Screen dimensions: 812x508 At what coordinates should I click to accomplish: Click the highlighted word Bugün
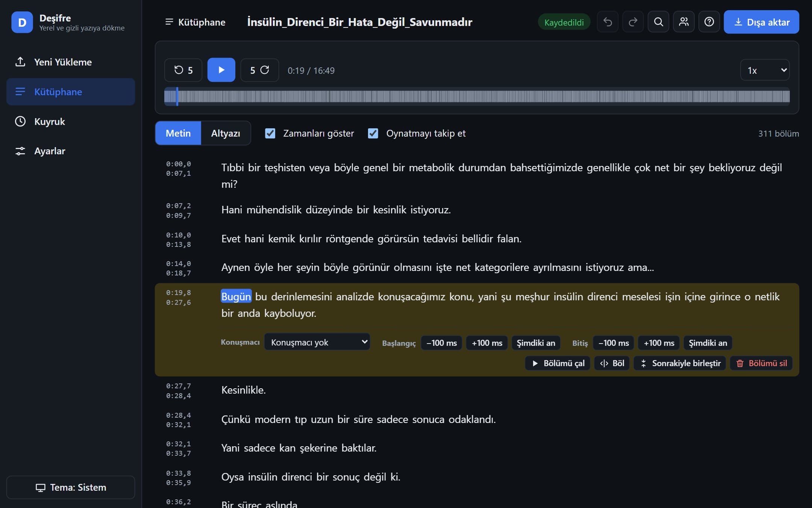click(x=236, y=297)
